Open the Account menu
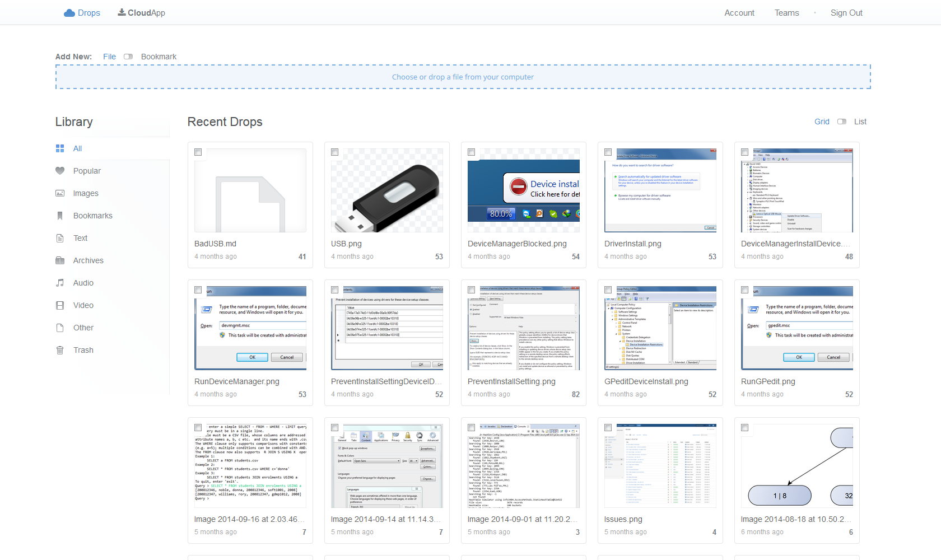This screenshot has height=560, width=941. (739, 12)
